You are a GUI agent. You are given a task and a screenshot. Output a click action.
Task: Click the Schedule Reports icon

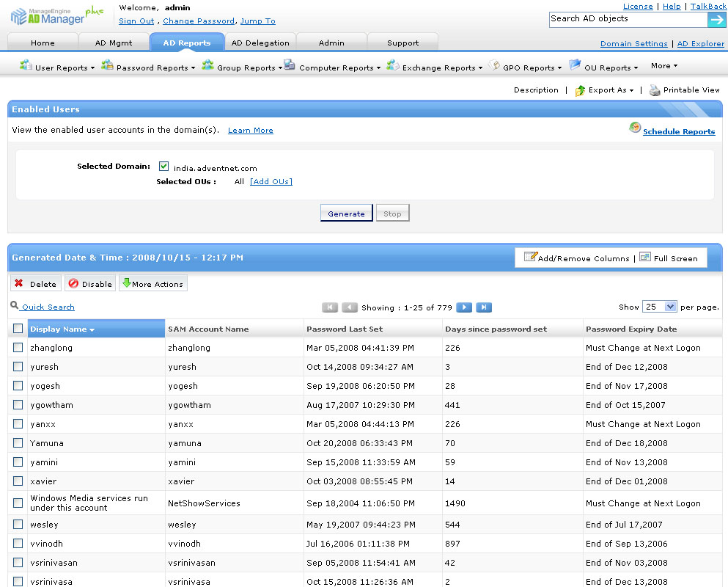click(x=635, y=128)
